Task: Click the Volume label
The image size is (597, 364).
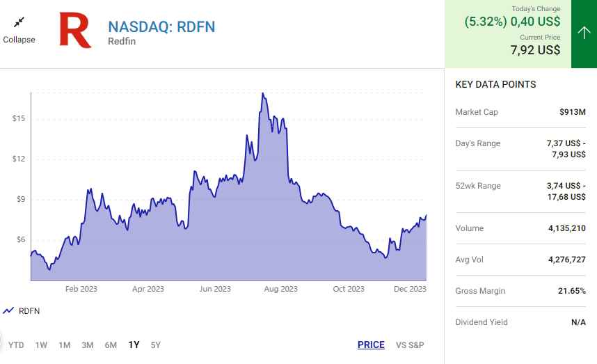Action: (470, 228)
